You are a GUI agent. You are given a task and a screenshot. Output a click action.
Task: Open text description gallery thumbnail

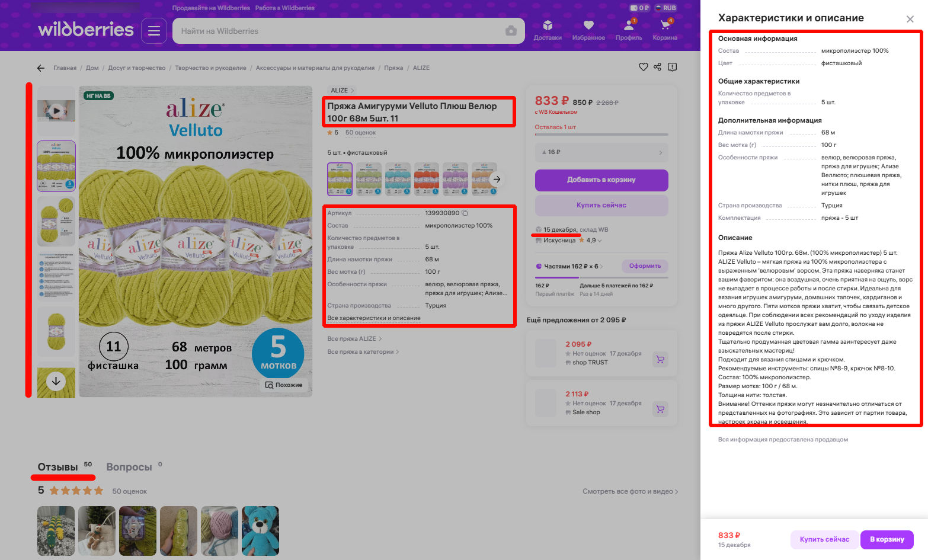click(56, 277)
